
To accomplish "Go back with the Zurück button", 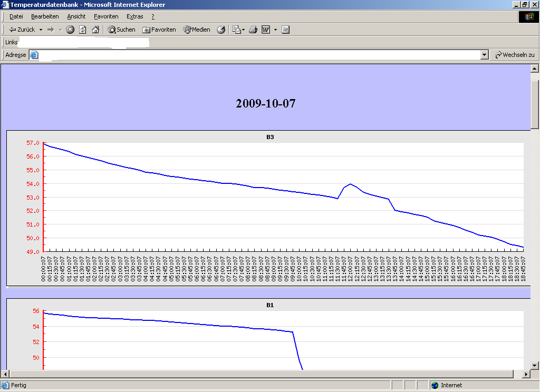I will pos(22,30).
